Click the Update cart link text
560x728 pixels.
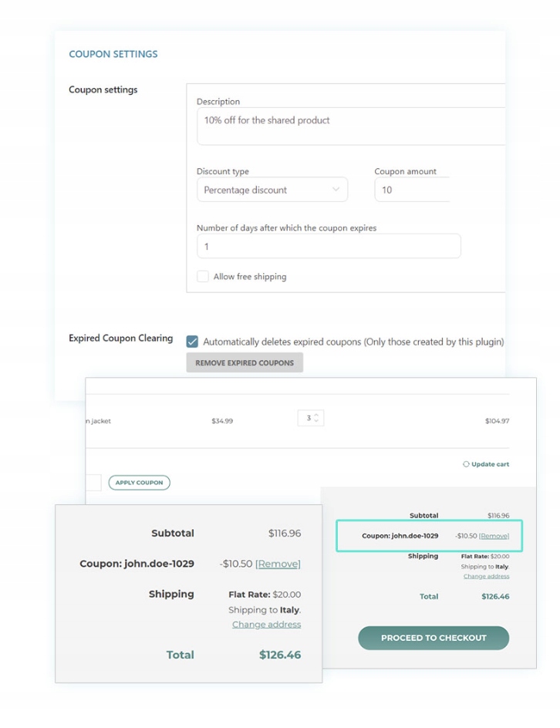pyautogui.click(x=491, y=464)
